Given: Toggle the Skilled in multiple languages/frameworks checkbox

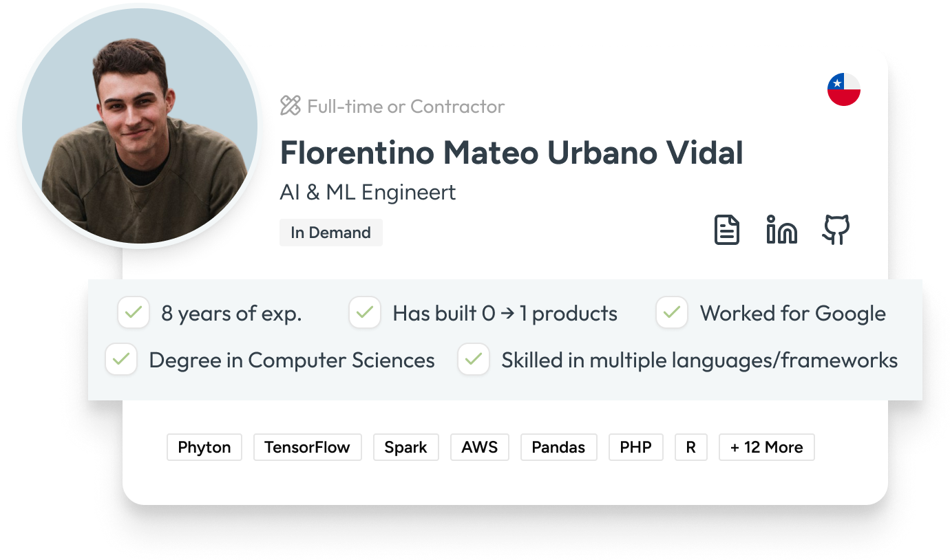Looking at the screenshot, I should 474,360.
